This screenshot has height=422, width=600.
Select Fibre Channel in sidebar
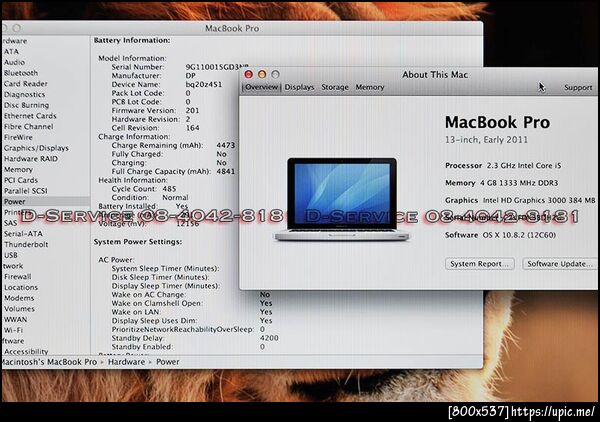pyautogui.click(x=29, y=126)
